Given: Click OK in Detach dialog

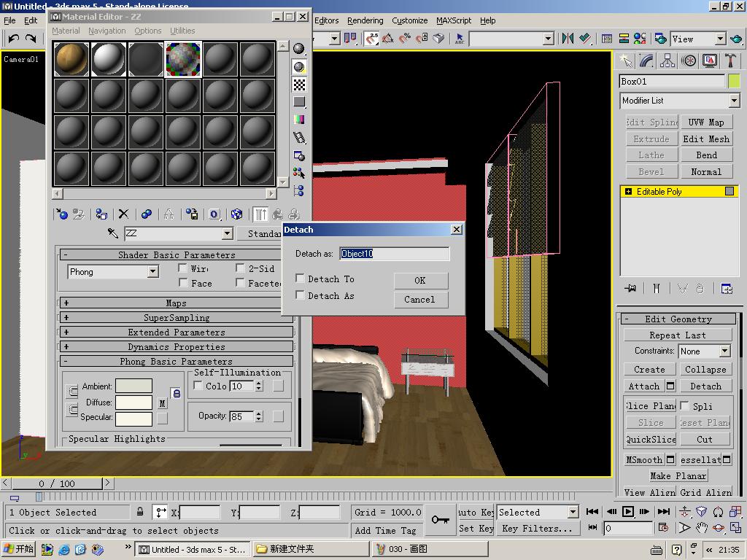Looking at the screenshot, I should [x=421, y=281].
